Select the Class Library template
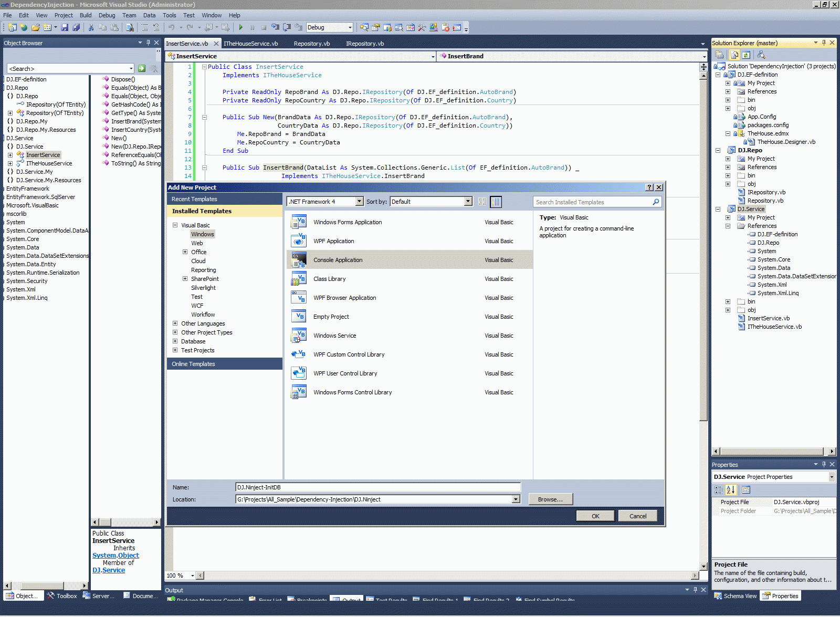The width and height of the screenshot is (840, 617). (409, 279)
